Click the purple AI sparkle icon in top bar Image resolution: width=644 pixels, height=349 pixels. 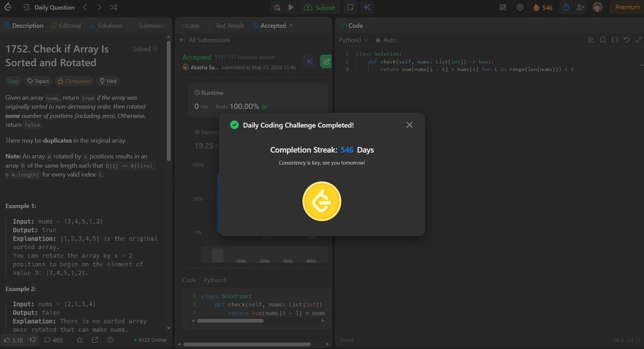(367, 8)
